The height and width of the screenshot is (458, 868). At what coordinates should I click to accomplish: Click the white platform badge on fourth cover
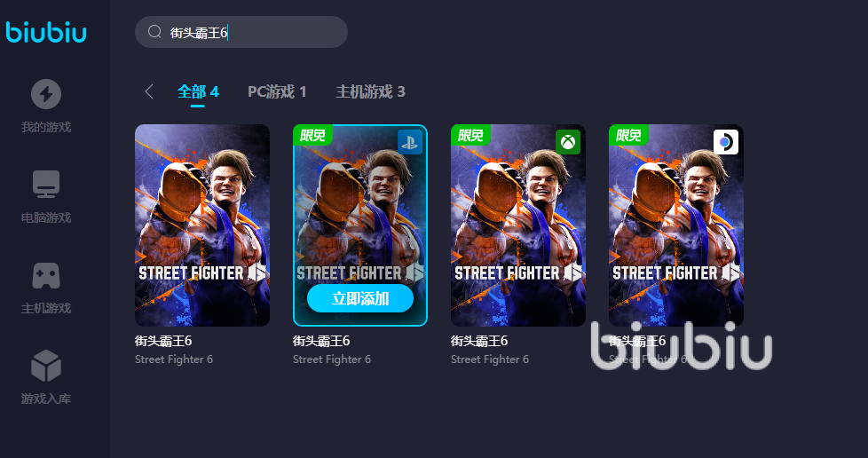726,142
